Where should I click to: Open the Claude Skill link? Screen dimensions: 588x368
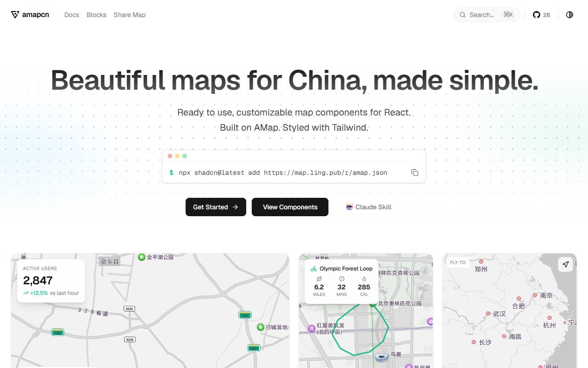pos(368,207)
